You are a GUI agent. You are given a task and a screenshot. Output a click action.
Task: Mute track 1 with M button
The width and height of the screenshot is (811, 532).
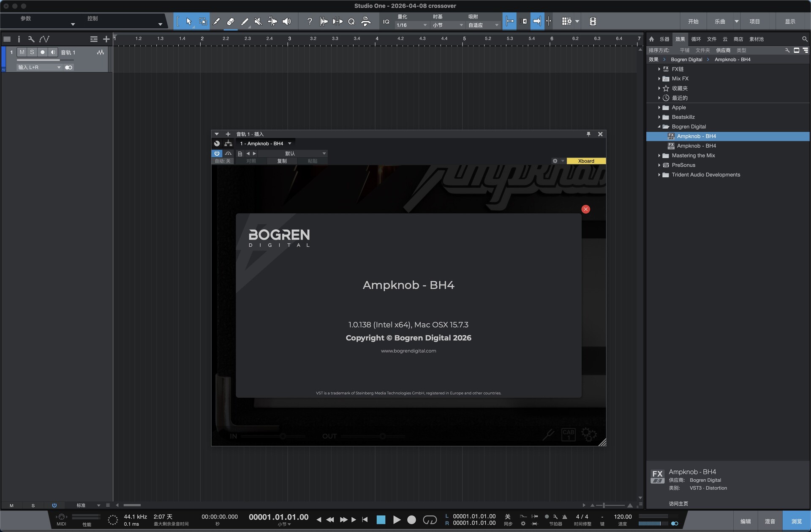[22, 52]
